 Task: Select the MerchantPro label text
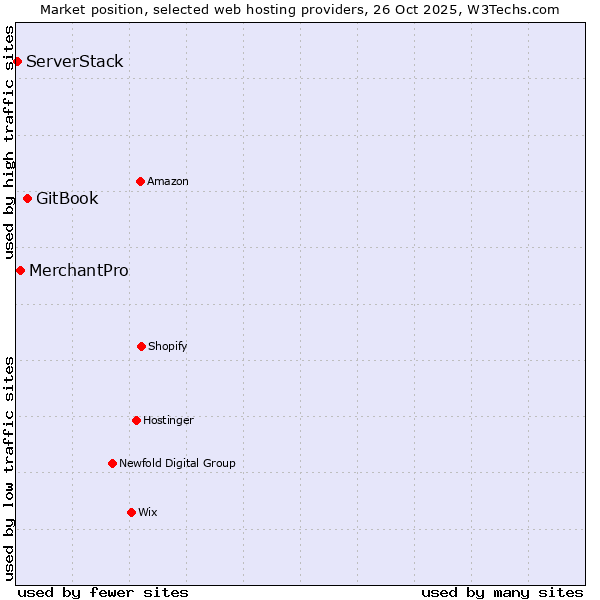click(79, 270)
